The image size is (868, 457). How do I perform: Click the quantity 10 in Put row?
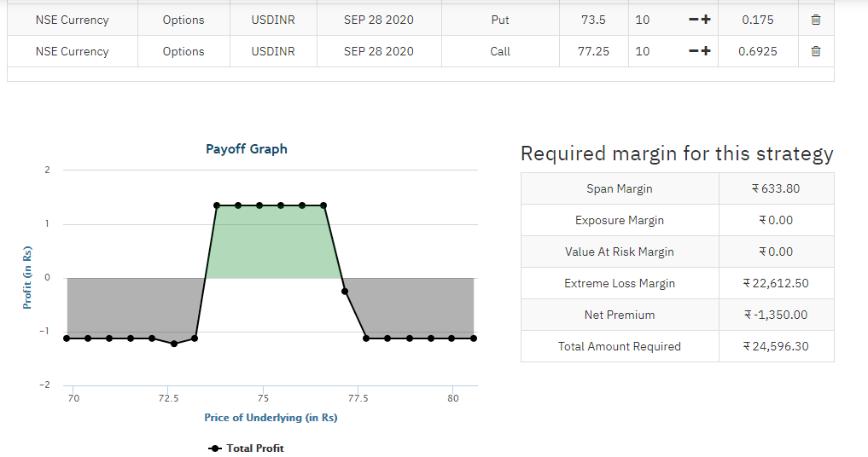point(642,20)
